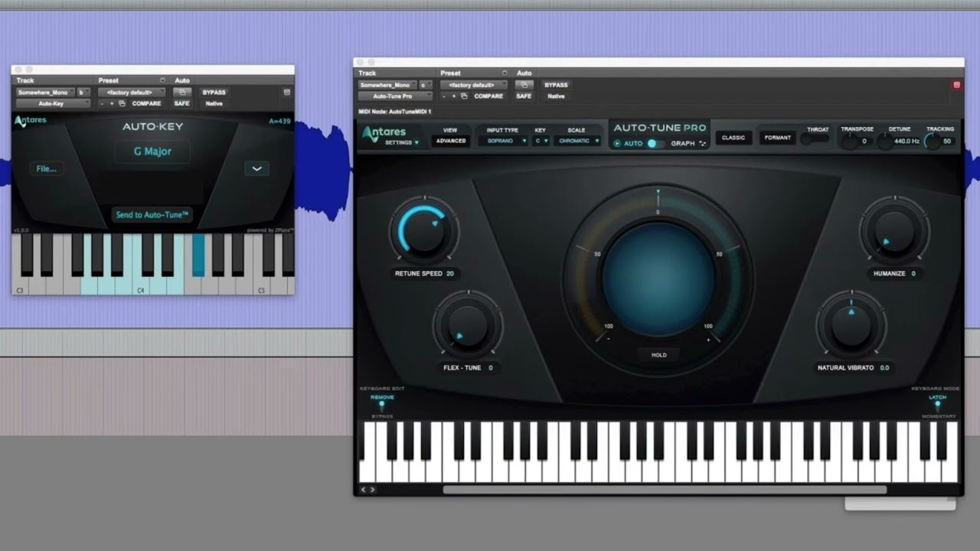Click the automation enable icon in Auto-Key window
Screen dimensions: 980x551
tap(182, 92)
